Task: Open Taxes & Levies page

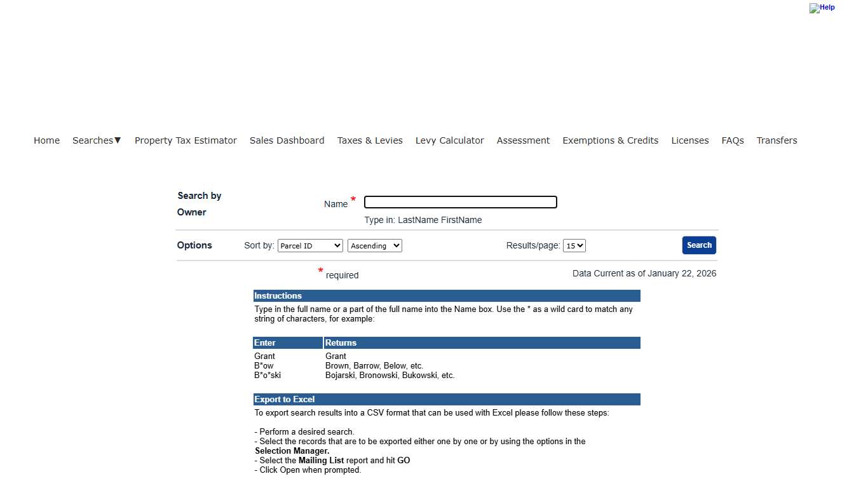Action: tap(370, 140)
